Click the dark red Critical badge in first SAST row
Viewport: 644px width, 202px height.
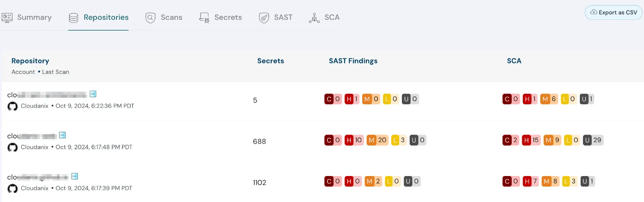(x=329, y=99)
